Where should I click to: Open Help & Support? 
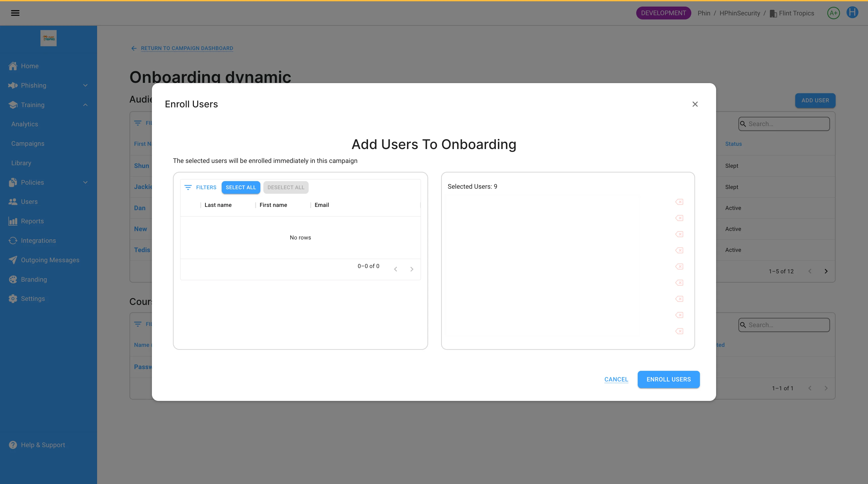click(x=42, y=445)
